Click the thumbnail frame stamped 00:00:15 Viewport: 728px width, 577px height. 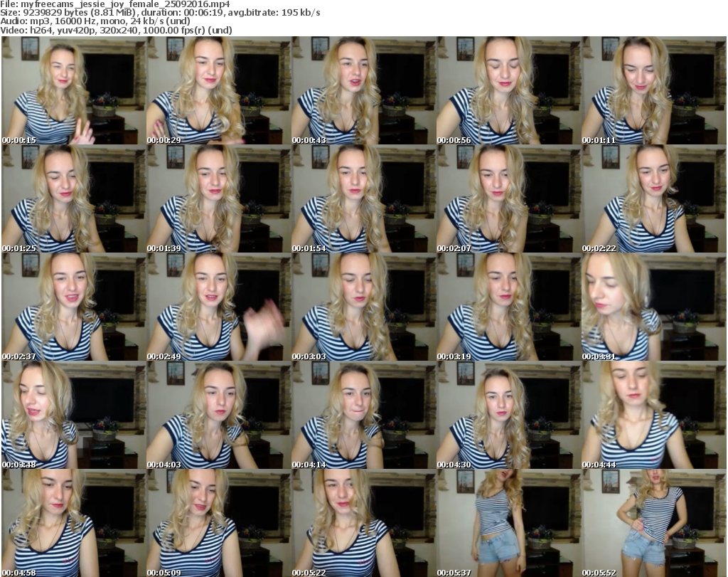(x=74, y=90)
